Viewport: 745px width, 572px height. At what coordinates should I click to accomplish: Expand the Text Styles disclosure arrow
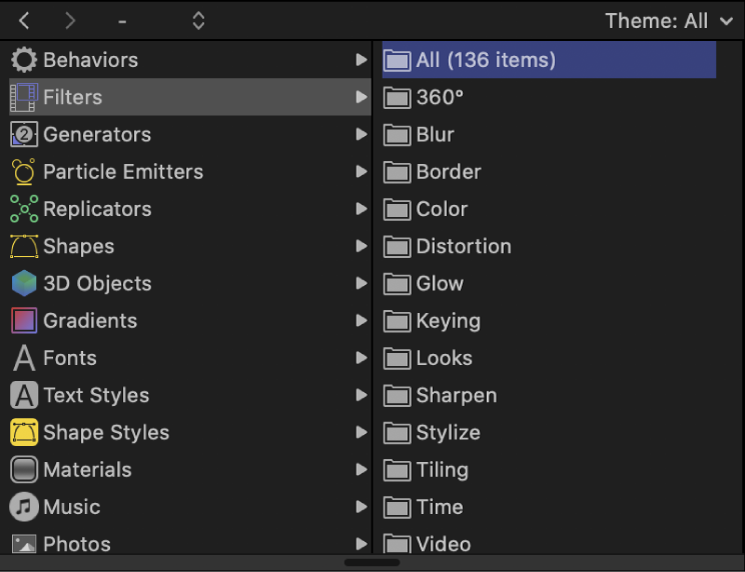pos(361,396)
